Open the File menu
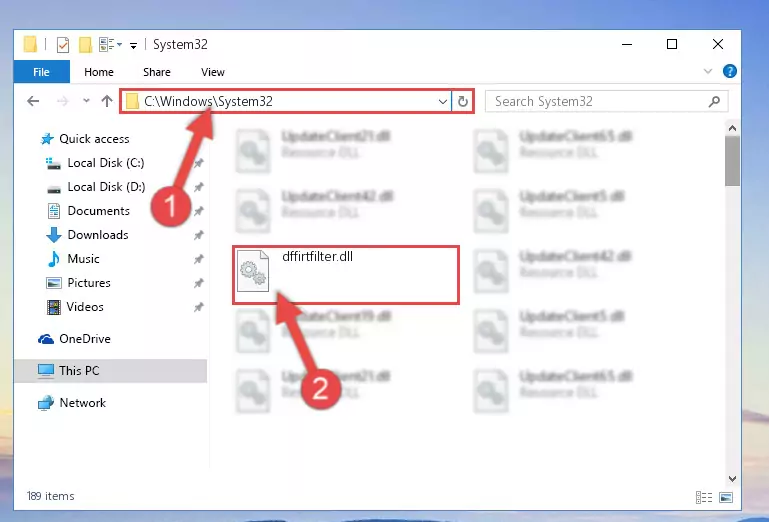The image size is (769, 522). pyautogui.click(x=42, y=72)
